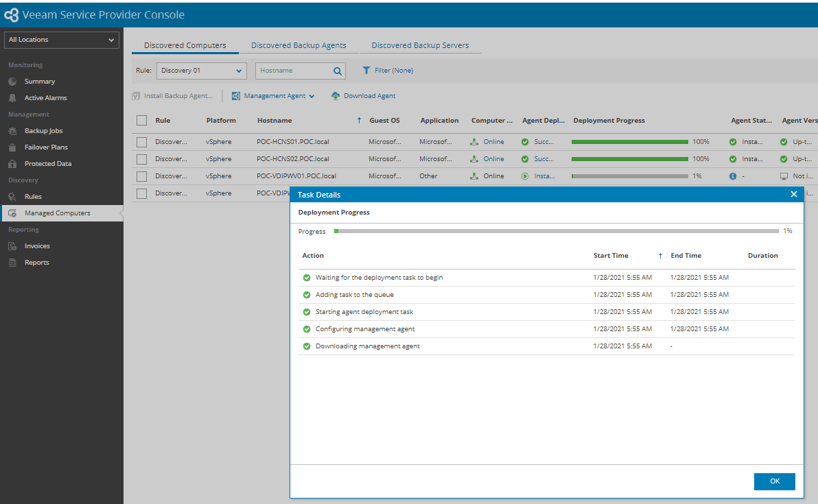818x504 pixels.
Task: Click Succ... deployment link for POC-HCNS01
Action: pos(544,142)
